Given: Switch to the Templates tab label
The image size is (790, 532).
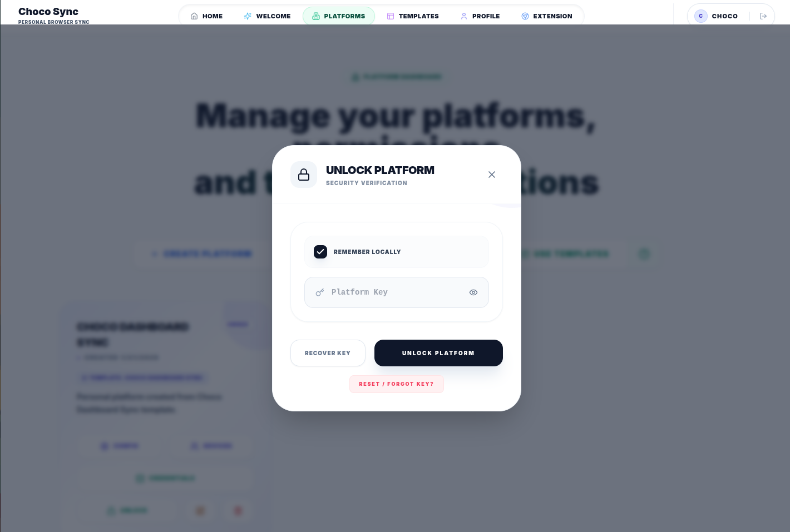Looking at the screenshot, I should coord(419,16).
